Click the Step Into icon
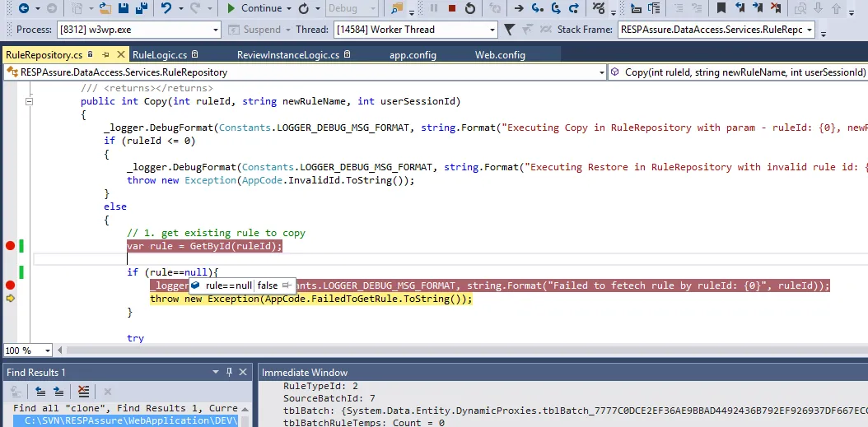 coord(537,8)
